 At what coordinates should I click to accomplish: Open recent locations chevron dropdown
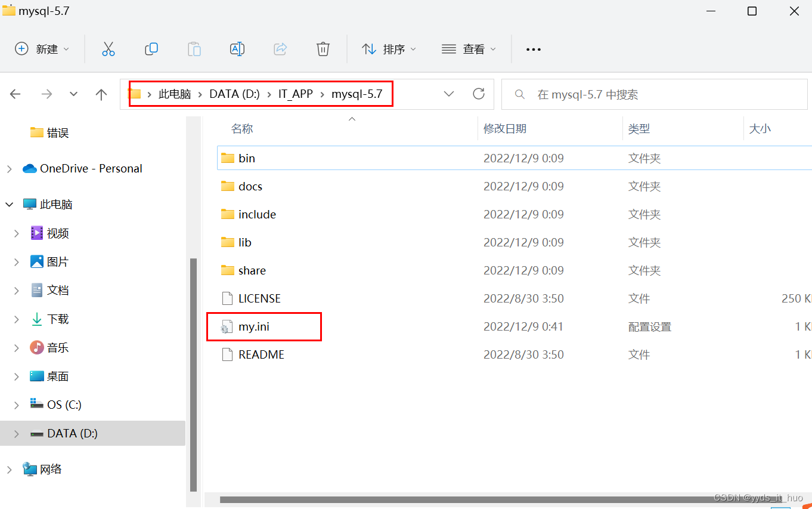pos(73,94)
